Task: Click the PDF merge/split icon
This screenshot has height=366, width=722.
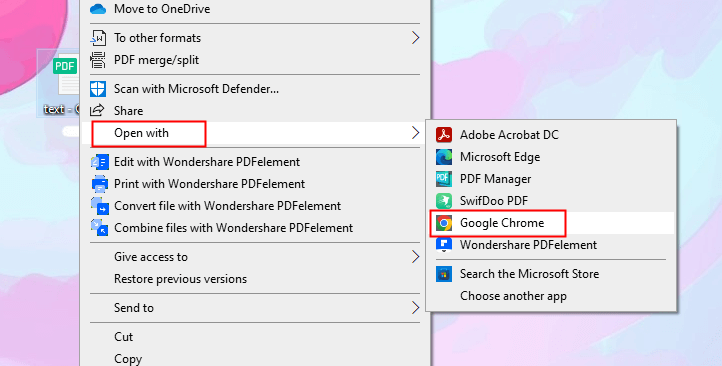Action: tap(98, 60)
